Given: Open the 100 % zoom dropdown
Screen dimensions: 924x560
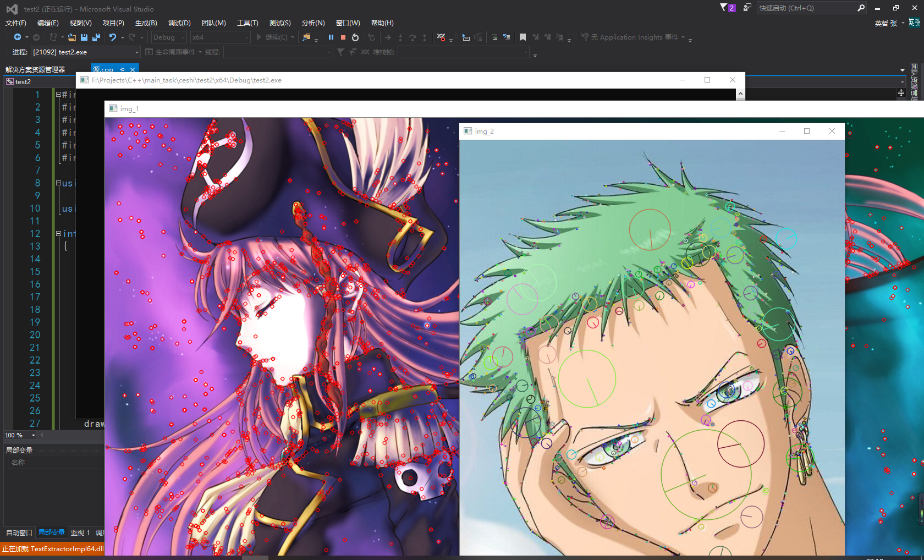Looking at the screenshot, I should pyautogui.click(x=20, y=435).
